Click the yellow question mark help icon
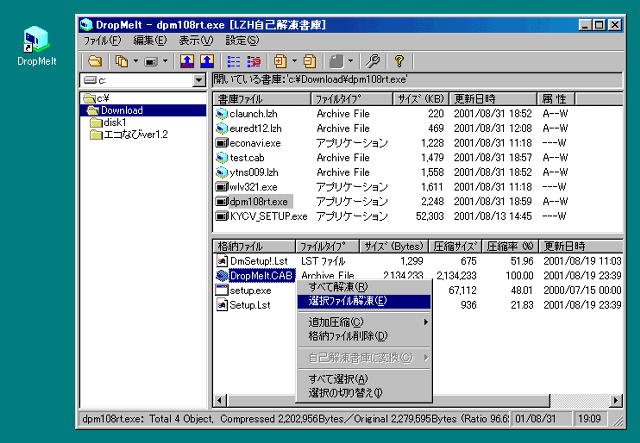This screenshot has width=640, height=443. pos(399,61)
